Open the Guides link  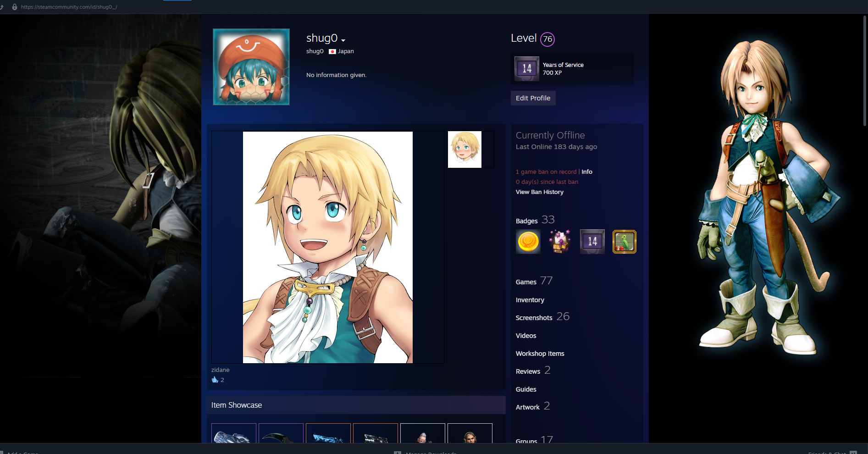click(x=526, y=389)
